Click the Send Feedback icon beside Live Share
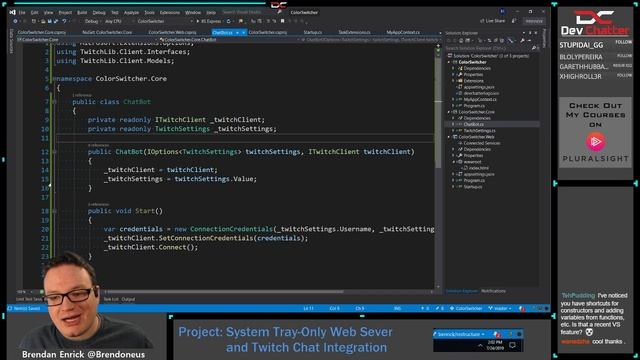Screen dimensions: 640x360 [513, 21]
